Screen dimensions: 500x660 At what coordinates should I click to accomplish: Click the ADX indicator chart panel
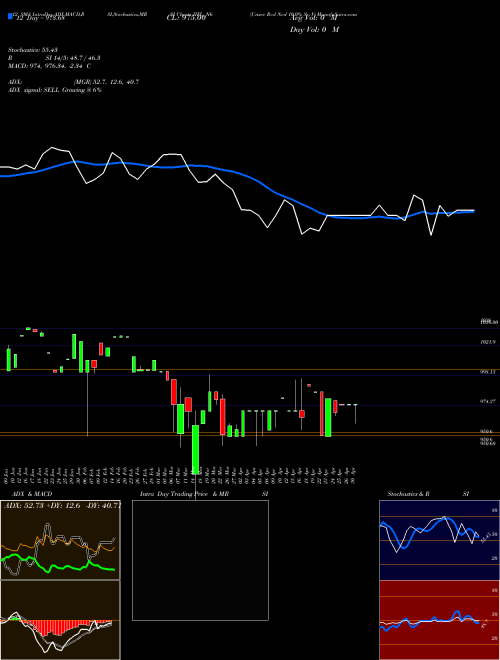coord(60,540)
